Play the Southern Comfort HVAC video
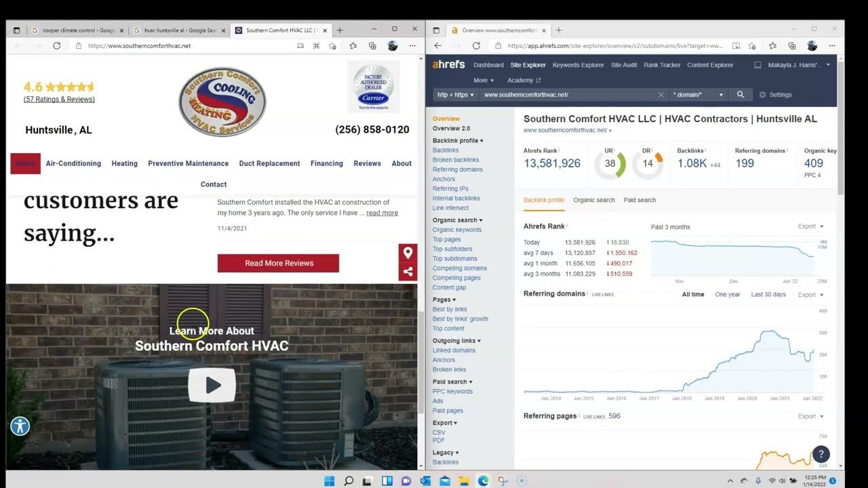This screenshot has width=868, height=488. click(212, 385)
